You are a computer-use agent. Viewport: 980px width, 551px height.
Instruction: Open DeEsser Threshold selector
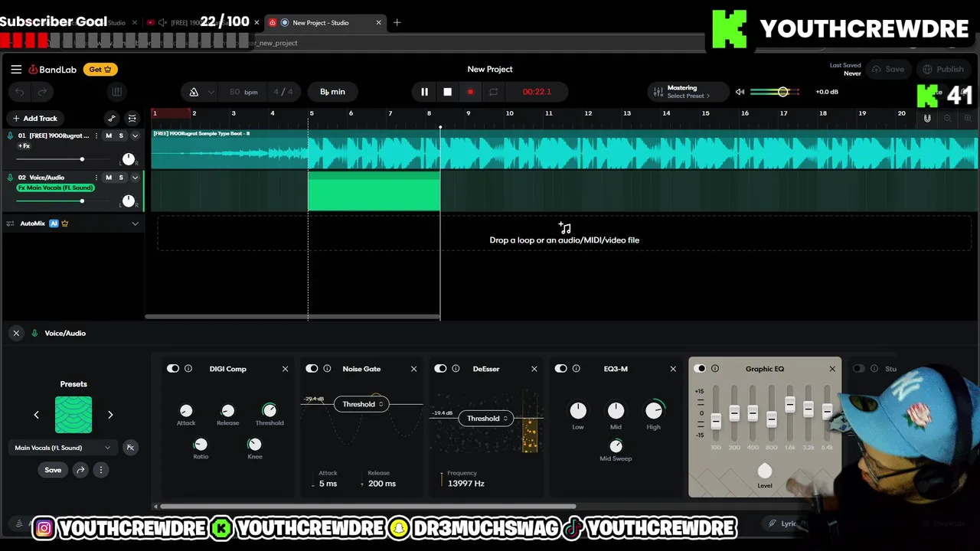(488, 419)
